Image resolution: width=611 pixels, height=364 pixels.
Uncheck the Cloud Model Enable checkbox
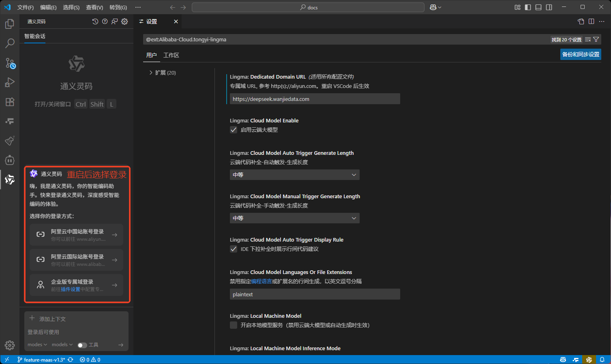tap(234, 130)
